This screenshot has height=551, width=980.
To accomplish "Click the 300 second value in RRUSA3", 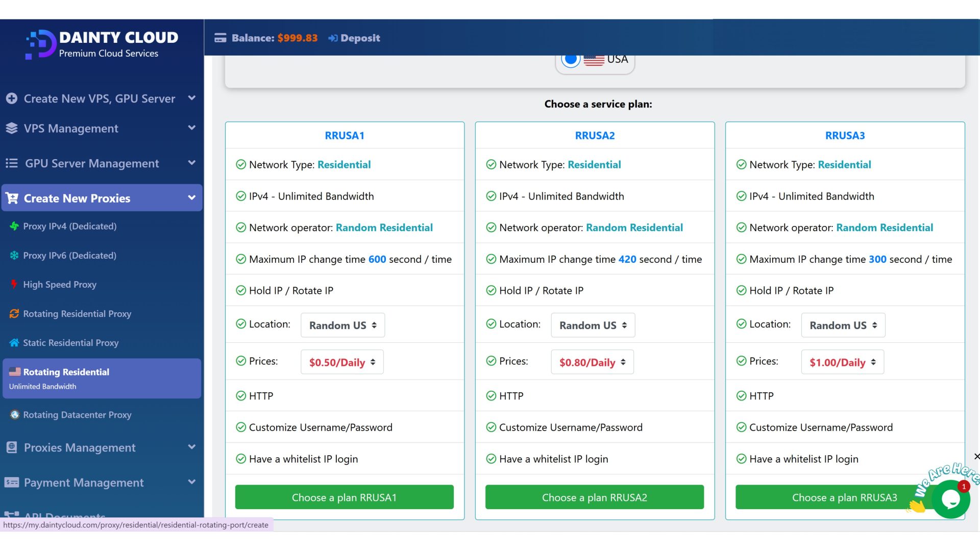I will tap(877, 259).
